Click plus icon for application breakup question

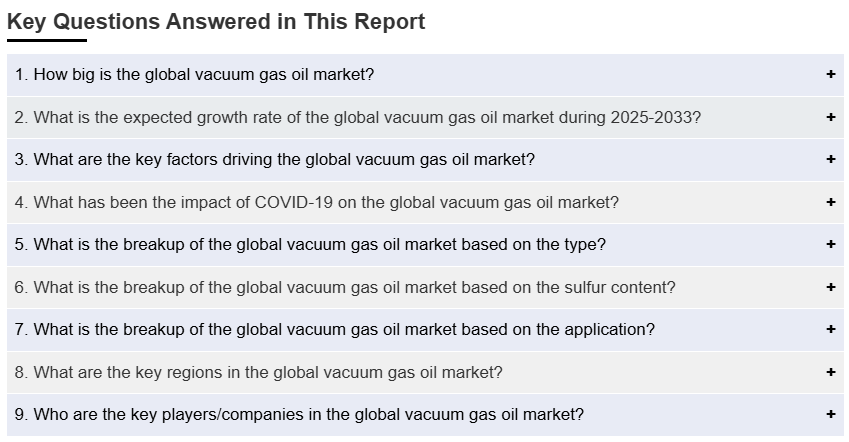click(x=831, y=329)
